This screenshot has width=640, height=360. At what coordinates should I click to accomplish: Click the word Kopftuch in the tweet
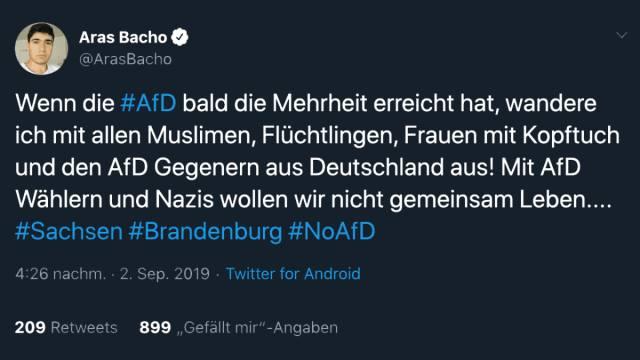click(x=571, y=136)
